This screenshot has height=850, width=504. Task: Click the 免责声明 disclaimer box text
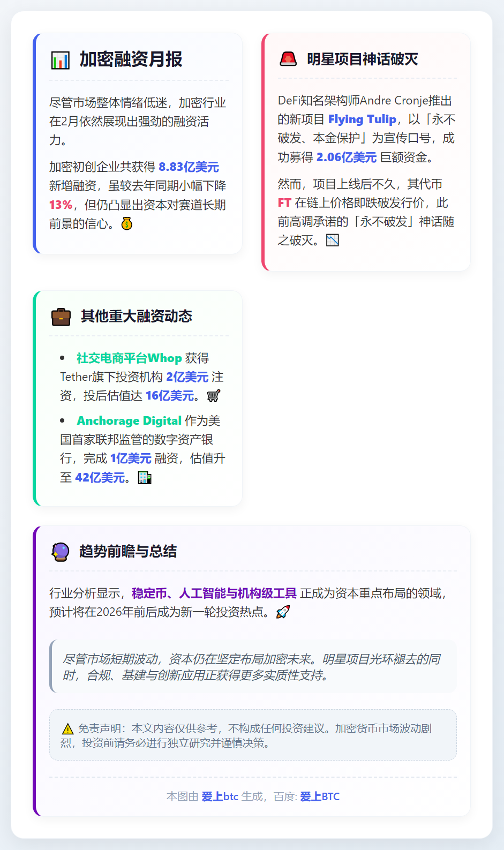(x=253, y=735)
